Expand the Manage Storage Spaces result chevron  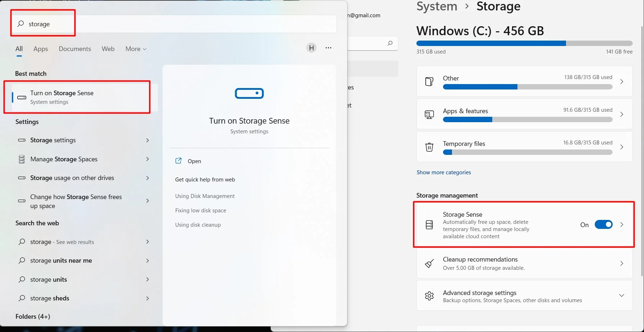[x=147, y=159]
